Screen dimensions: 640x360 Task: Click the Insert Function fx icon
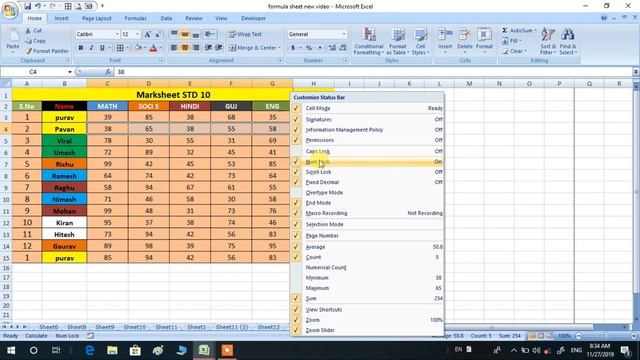click(108, 72)
